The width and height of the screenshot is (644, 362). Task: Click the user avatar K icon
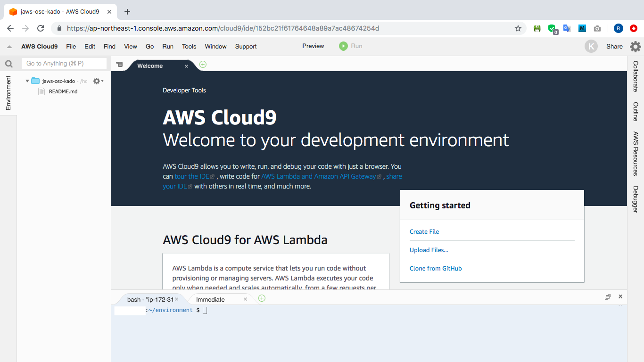591,46
